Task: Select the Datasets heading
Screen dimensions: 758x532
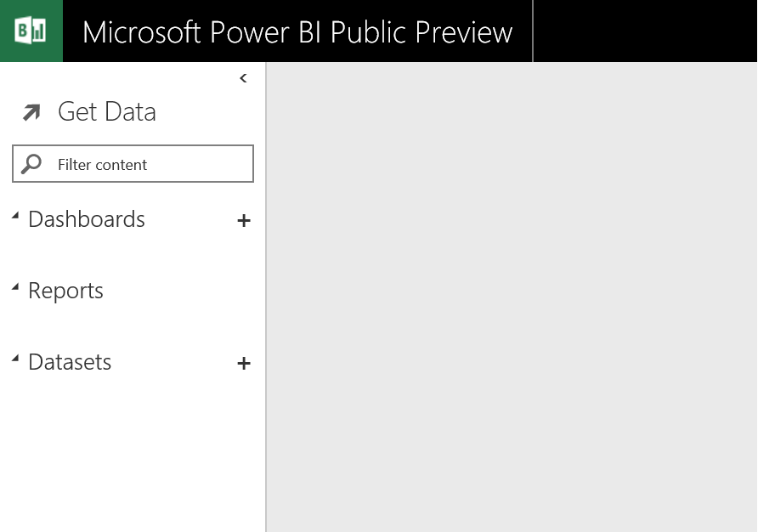Action: click(70, 362)
